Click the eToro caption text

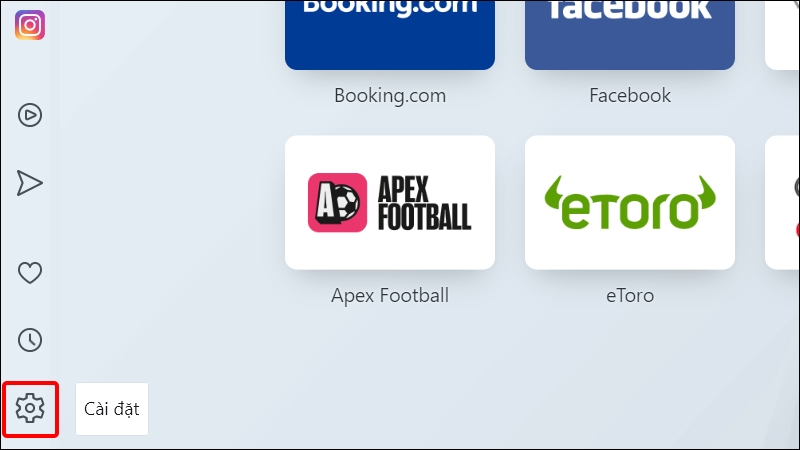630,295
